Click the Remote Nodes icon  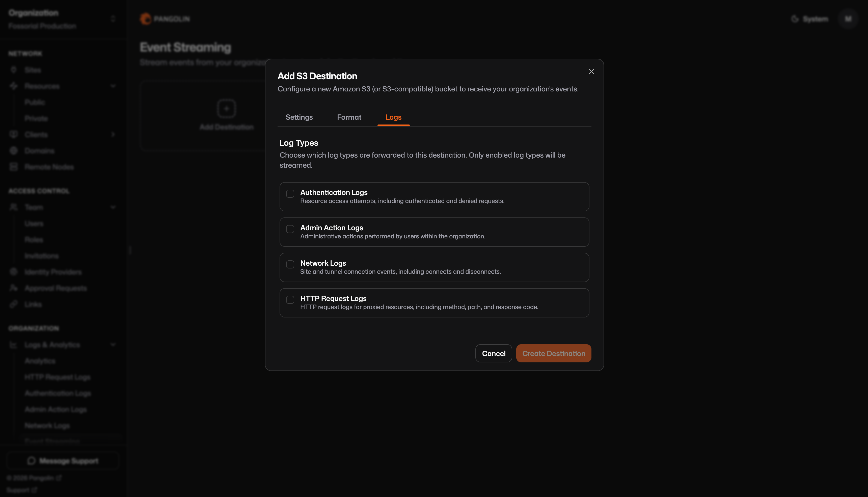click(14, 167)
